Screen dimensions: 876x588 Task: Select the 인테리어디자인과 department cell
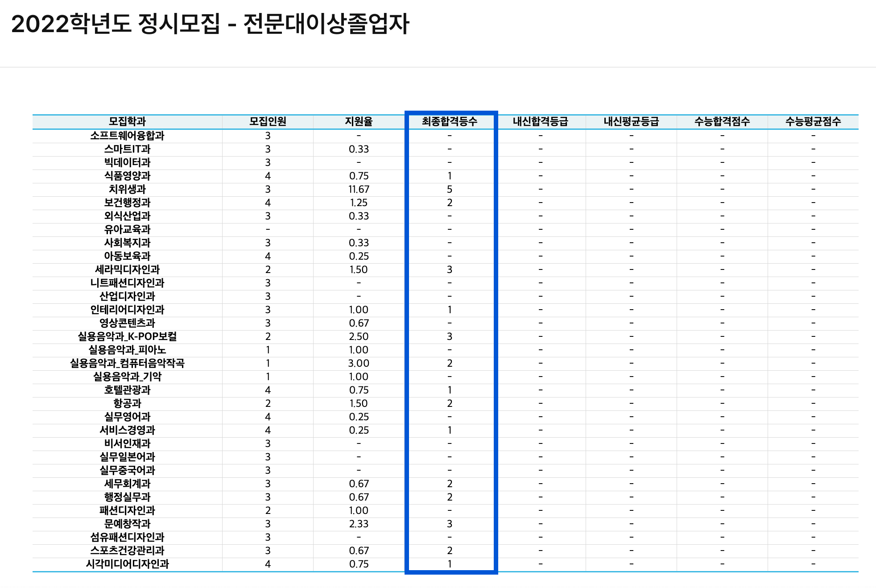point(128,310)
